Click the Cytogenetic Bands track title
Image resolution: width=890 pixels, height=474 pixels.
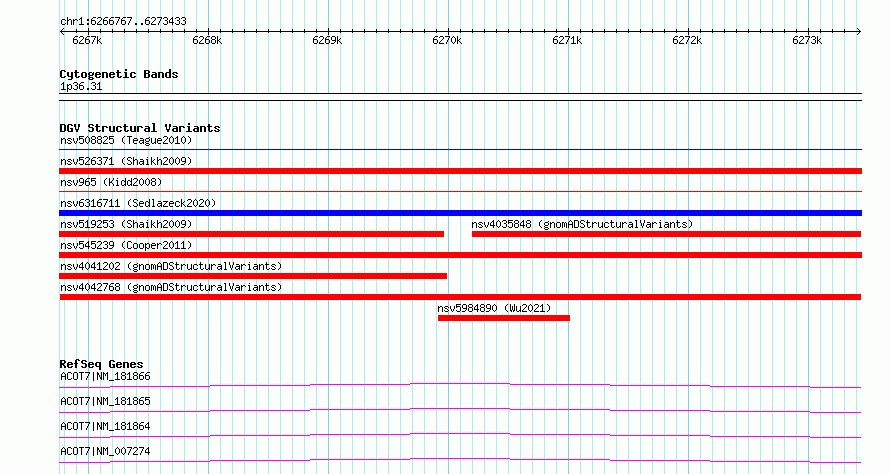pyautogui.click(x=119, y=74)
